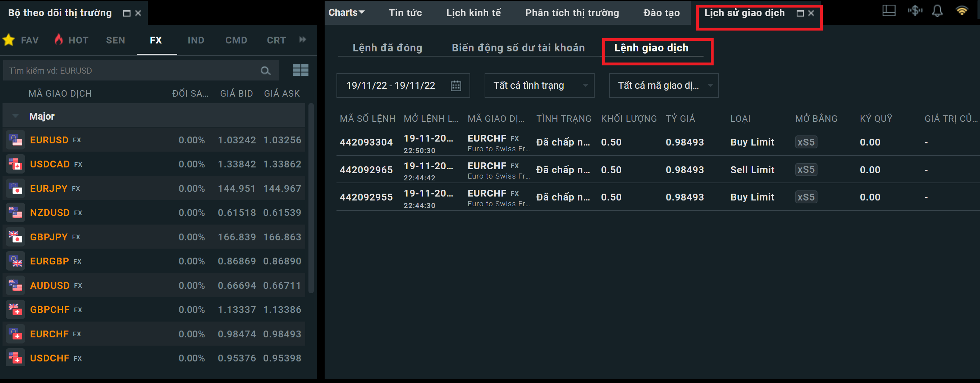Image resolution: width=980 pixels, height=383 pixels.
Task: Click Sell Limit order type cell
Action: pyautogui.click(x=752, y=170)
